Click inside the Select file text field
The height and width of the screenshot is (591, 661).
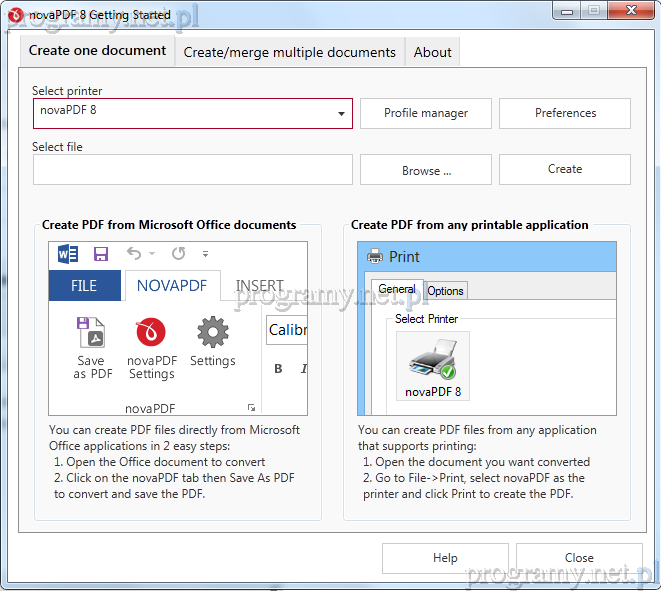click(192, 170)
